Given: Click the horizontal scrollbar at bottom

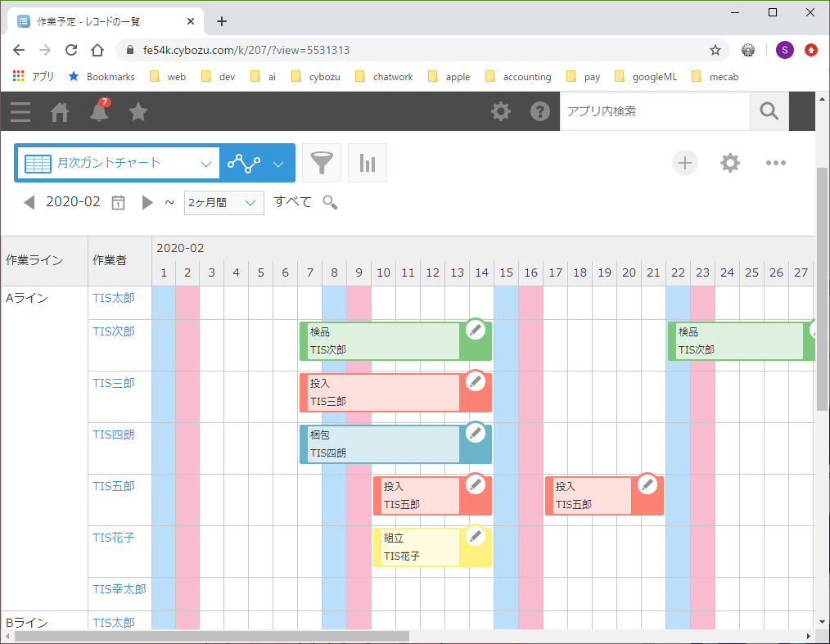Looking at the screenshot, I should [x=211, y=636].
